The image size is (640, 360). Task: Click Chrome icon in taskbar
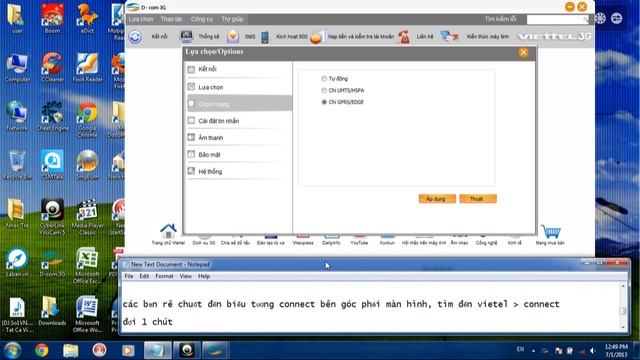41,350
